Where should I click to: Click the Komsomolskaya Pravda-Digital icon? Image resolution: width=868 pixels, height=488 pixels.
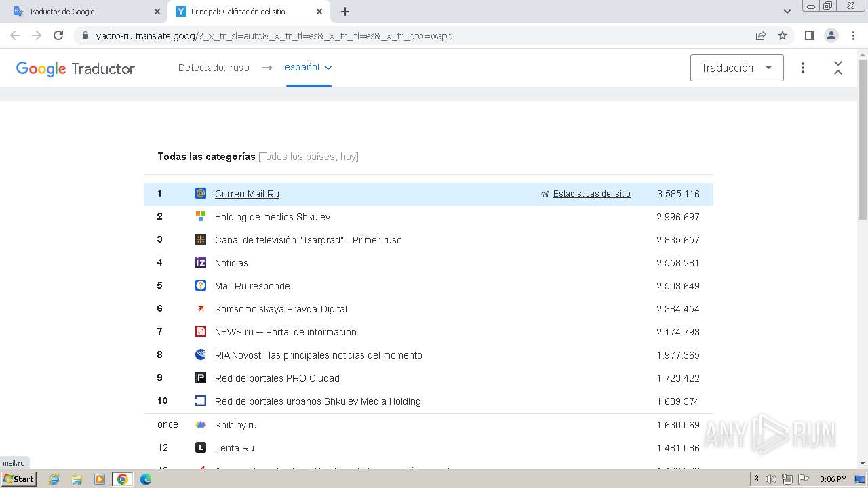click(x=201, y=308)
